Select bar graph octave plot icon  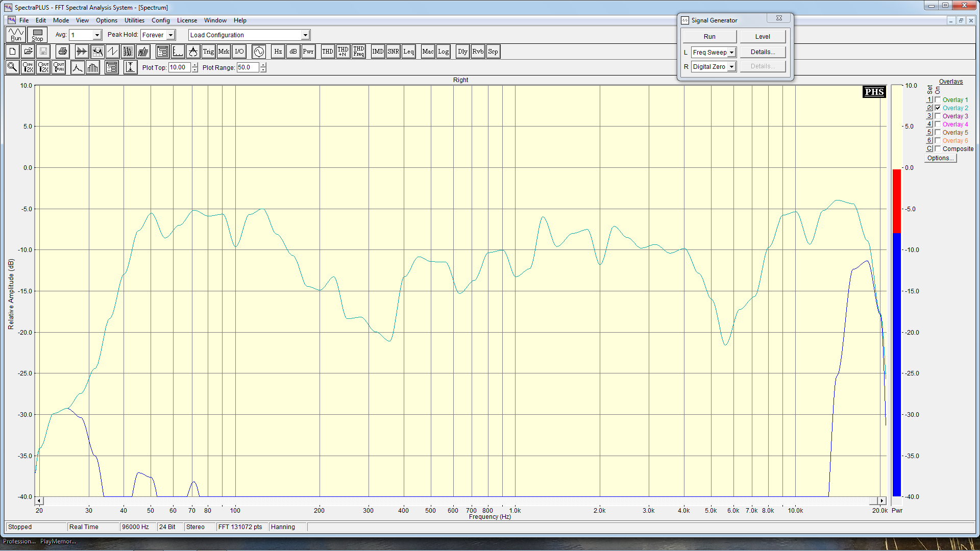92,67
